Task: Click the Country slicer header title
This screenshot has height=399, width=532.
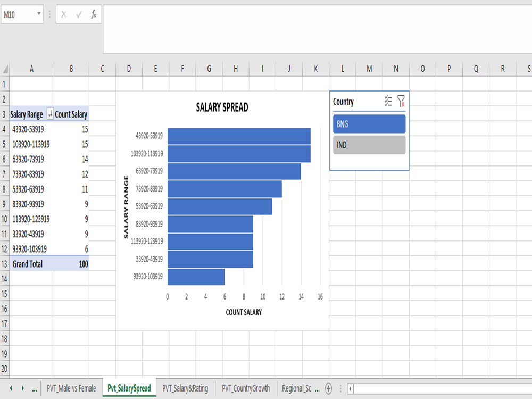Action: (343, 102)
